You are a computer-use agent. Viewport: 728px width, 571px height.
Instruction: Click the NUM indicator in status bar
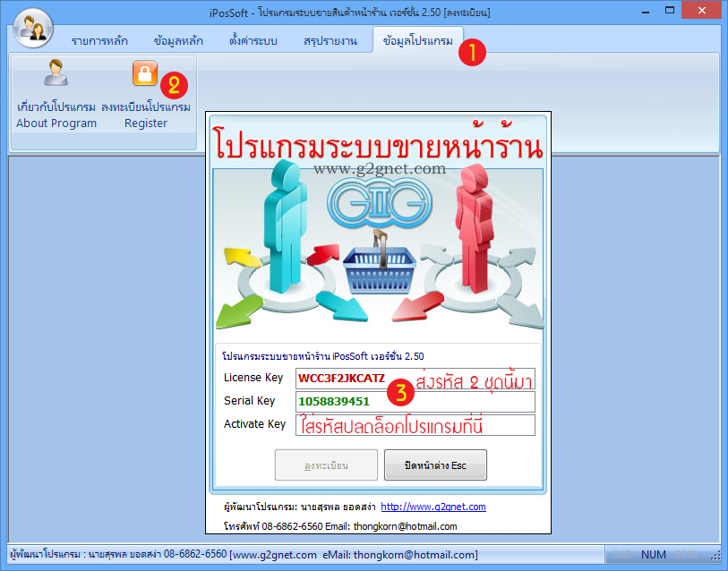tap(654, 555)
